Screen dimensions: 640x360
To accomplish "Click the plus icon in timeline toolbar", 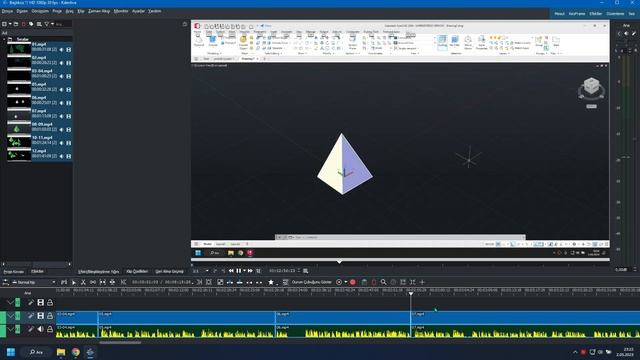I will [422, 282].
